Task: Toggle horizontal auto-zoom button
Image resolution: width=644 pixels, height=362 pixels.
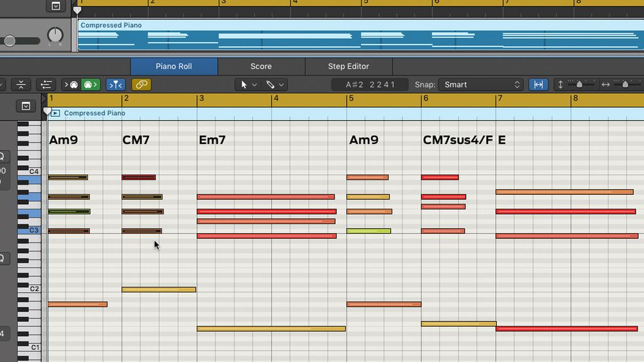Action: pyautogui.click(x=538, y=84)
